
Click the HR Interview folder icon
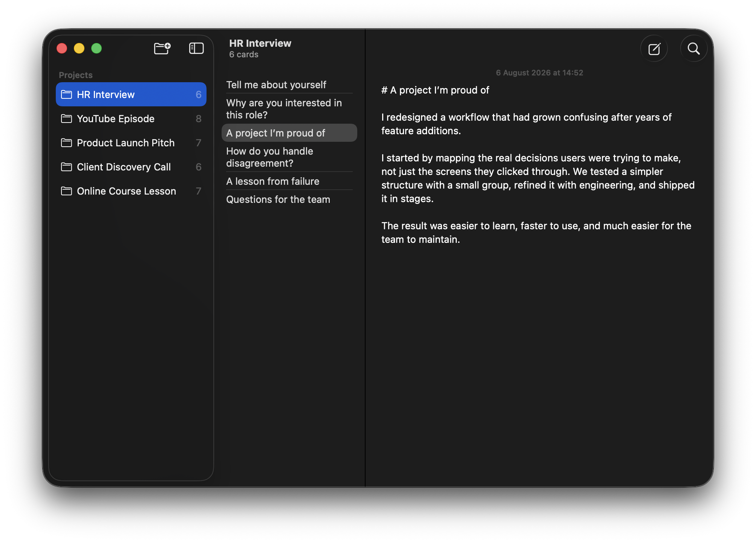(x=67, y=94)
